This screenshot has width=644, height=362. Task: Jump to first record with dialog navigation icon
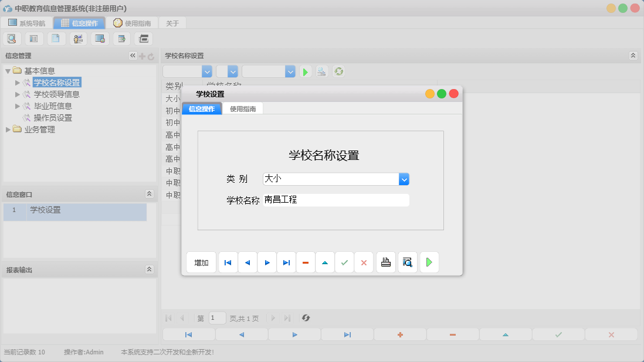tap(228, 262)
